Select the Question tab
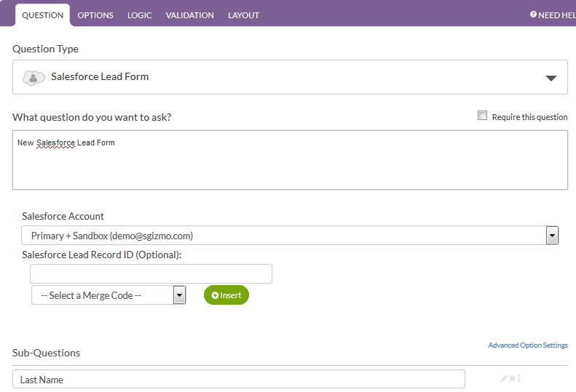Image resolution: width=576 pixels, height=392 pixels. (42, 15)
